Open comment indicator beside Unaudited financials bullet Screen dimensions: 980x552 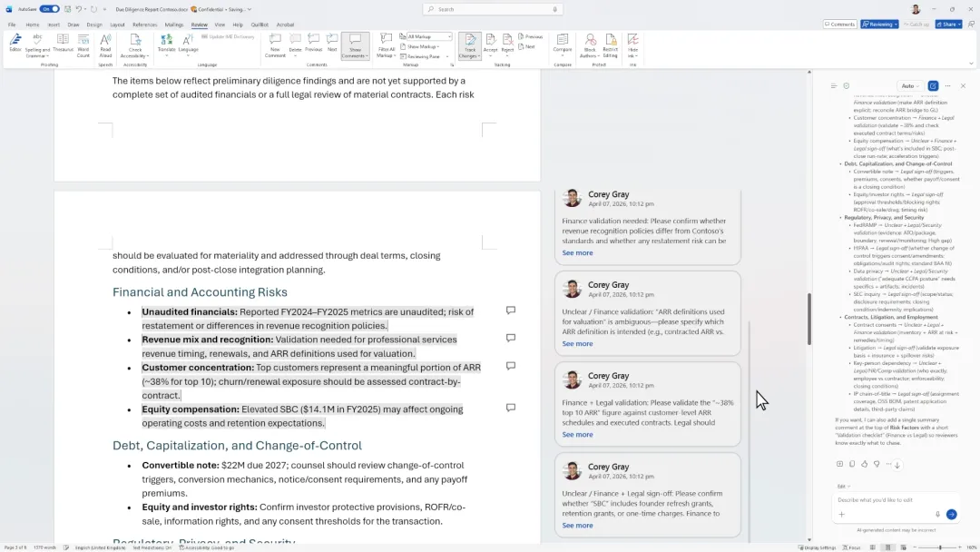(511, 310)
